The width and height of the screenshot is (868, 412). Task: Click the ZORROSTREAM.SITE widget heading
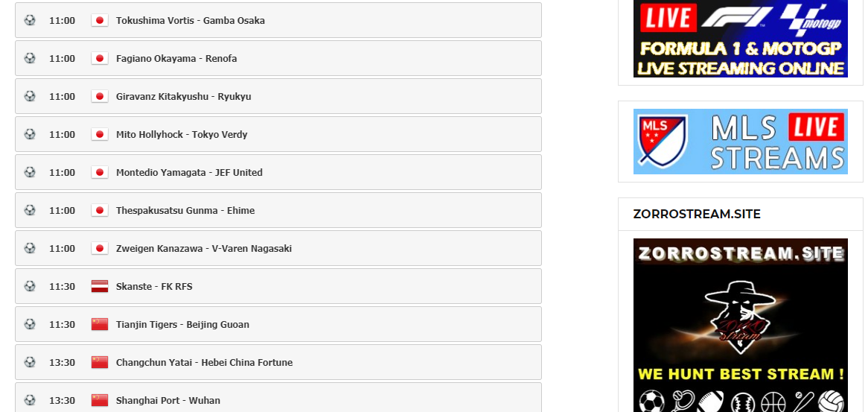tap(697, 214)
